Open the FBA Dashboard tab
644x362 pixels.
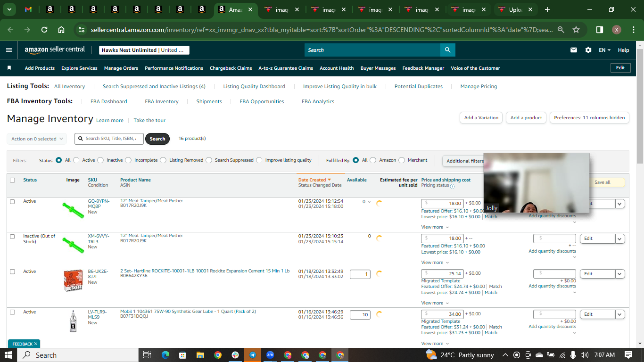tap(109, 101)
